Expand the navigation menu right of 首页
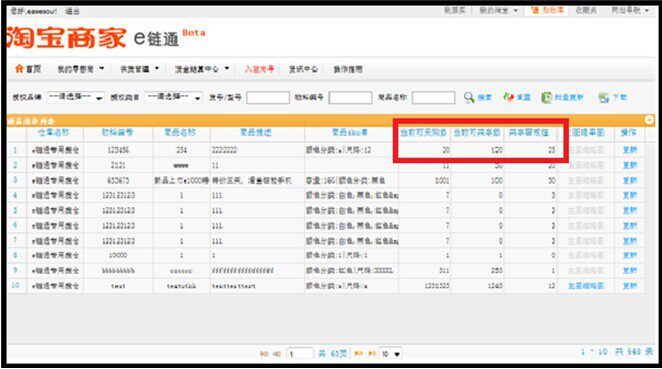This screenshot has width=662, height=369. 81,69
